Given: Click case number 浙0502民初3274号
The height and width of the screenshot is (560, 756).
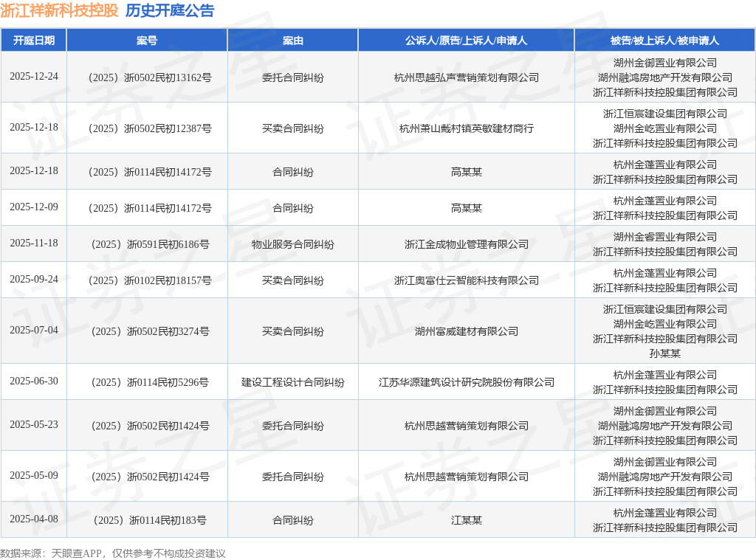Looking at the screenshot, I should click(150, 331).
